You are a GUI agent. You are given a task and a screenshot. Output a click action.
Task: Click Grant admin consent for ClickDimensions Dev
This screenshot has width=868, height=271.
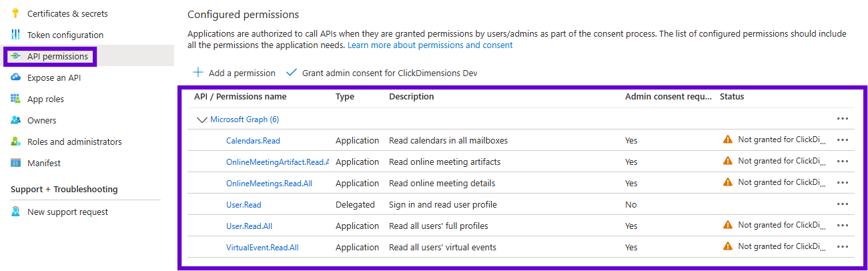point(382,73)
